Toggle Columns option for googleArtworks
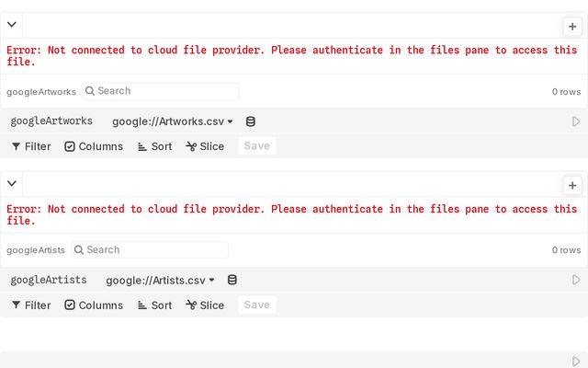Viewport: 588px width, 368px height. [x=94, y=146]
